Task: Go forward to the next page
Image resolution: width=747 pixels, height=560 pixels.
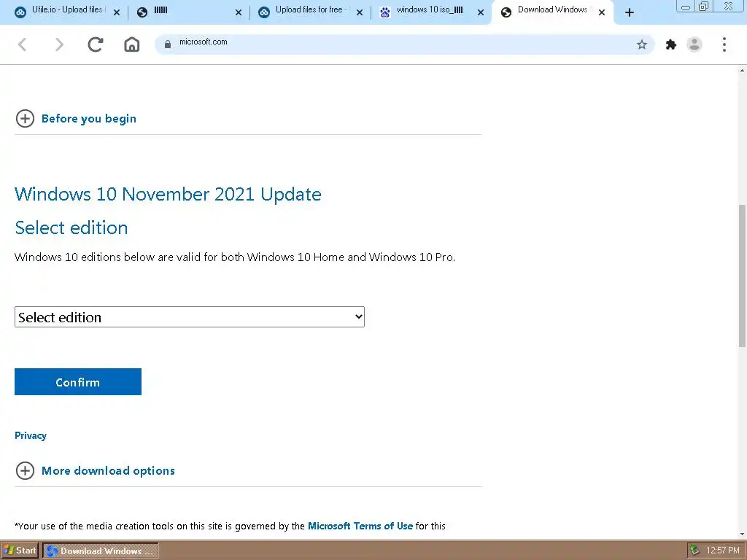Action: pos(59,44)
